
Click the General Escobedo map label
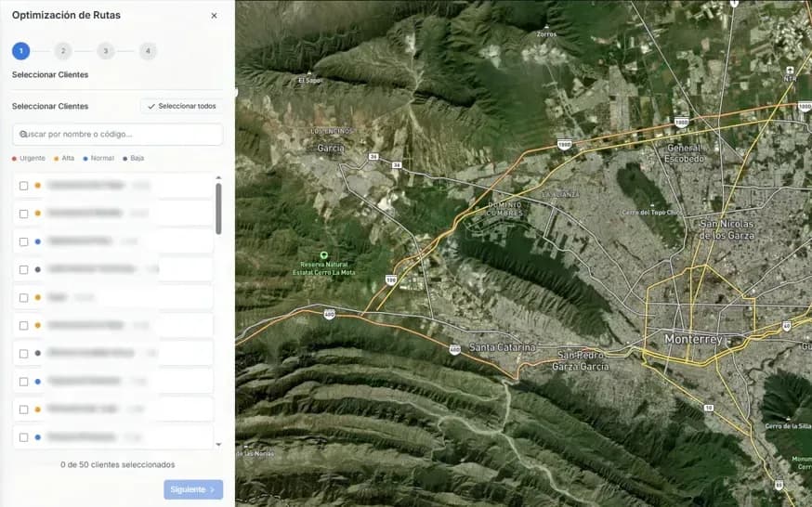684,153
